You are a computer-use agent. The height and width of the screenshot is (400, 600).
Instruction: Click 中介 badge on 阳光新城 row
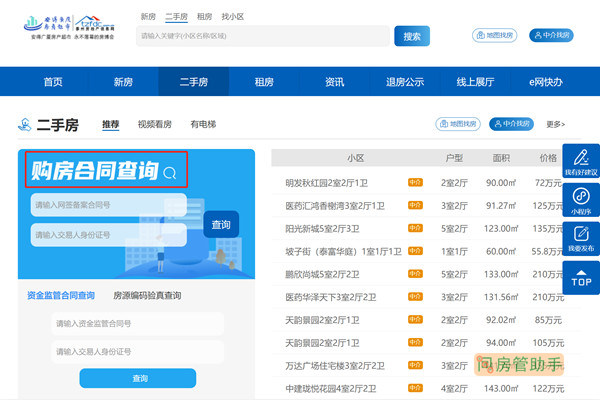tap(415, 228)
